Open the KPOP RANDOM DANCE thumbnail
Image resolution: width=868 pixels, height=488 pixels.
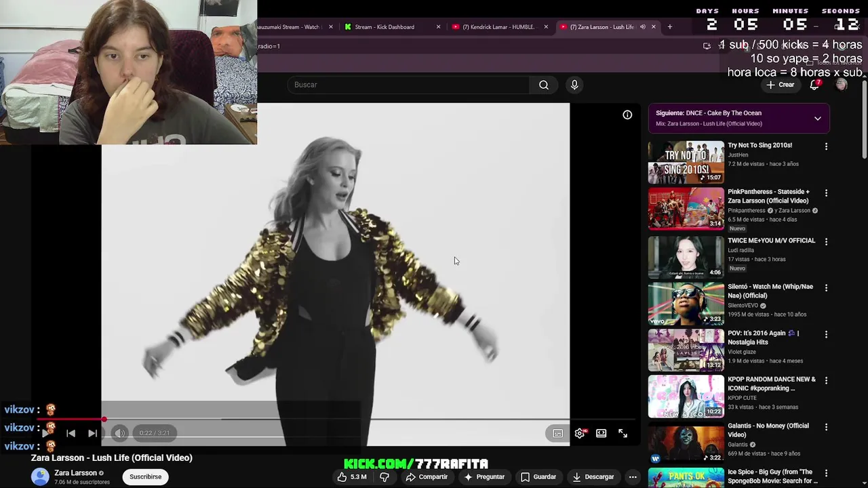(x=686, y=396)
